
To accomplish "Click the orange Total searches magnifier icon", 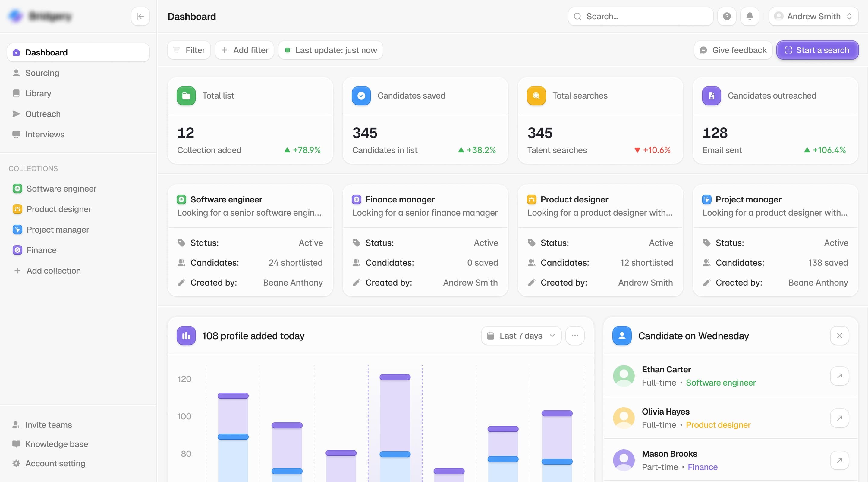I will point(536,96).
